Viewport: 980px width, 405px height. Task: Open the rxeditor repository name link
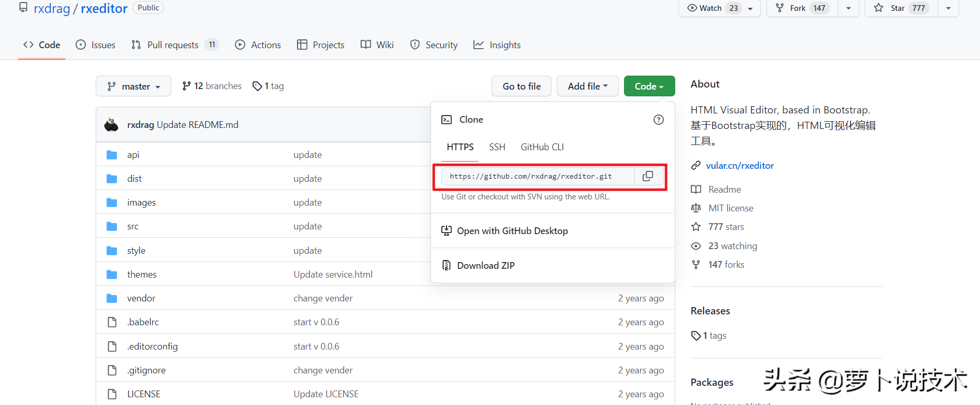[104, 8]
